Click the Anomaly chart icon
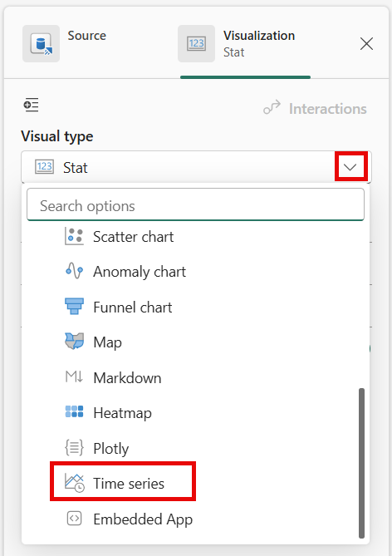The width and height of the screenshot is (392, 556). [75, 272]
